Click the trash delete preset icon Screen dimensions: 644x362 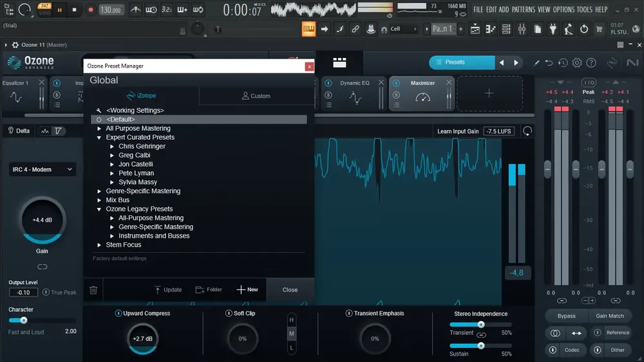tap(93, 290)
